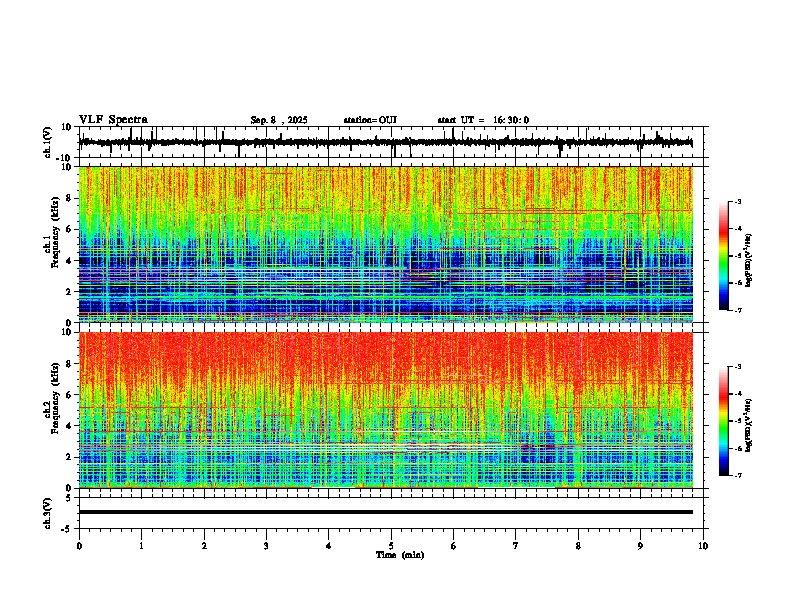Click the -5 tick on ch.3(V) axis
This screenshot has width=792, height=612.
tap(67, 529)
